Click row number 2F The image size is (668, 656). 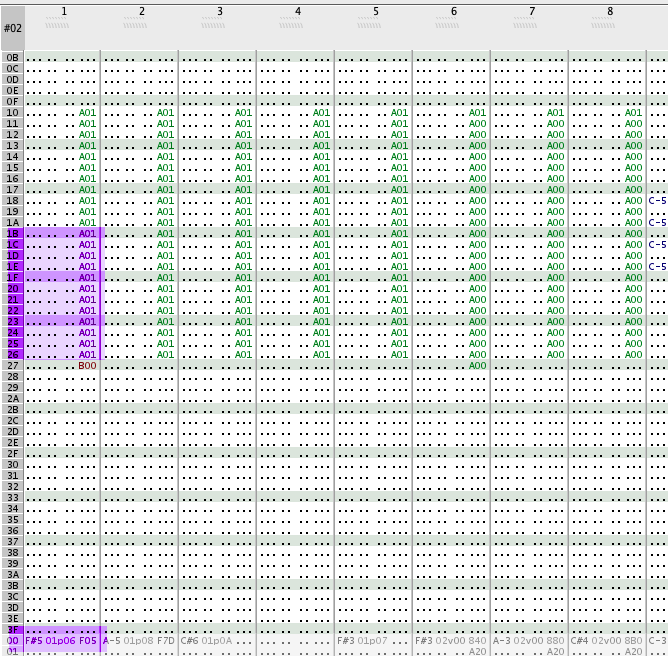click(12, 453)
